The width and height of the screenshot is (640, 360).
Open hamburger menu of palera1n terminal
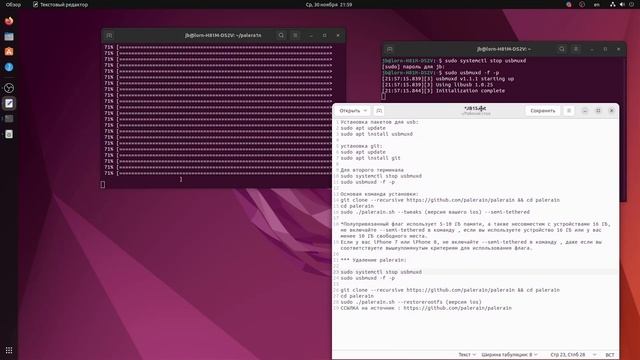(296, 36)
